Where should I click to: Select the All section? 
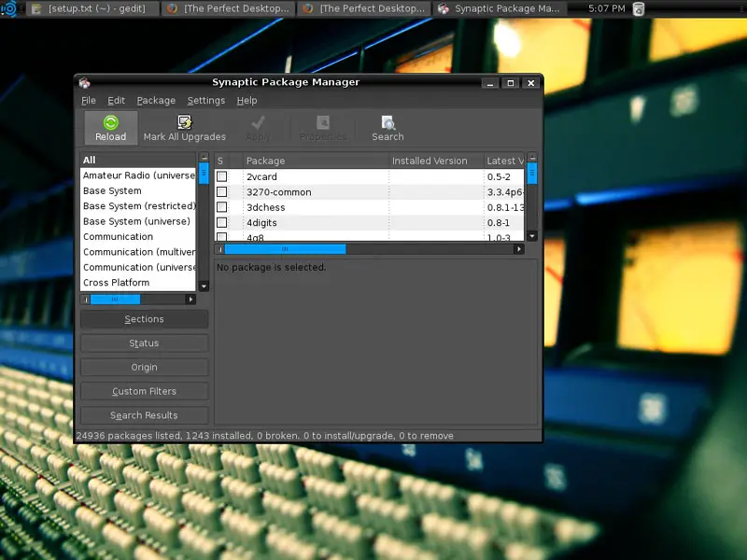[137, 160]
